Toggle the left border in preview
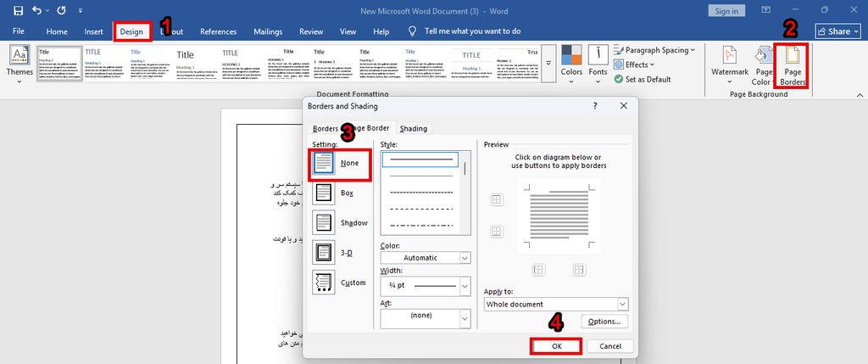Screen dimensions: 868x364 pyautogui.click(x=538, y=270)
